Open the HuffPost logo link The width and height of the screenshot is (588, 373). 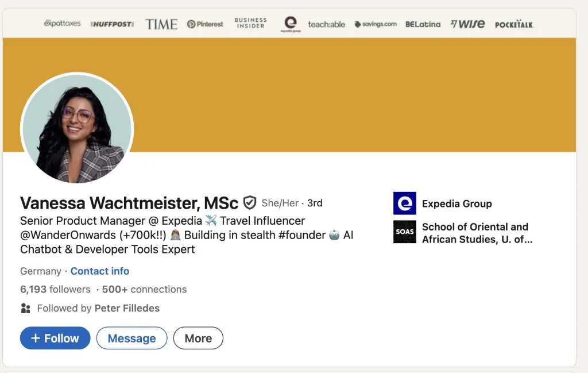coord(111,24)
